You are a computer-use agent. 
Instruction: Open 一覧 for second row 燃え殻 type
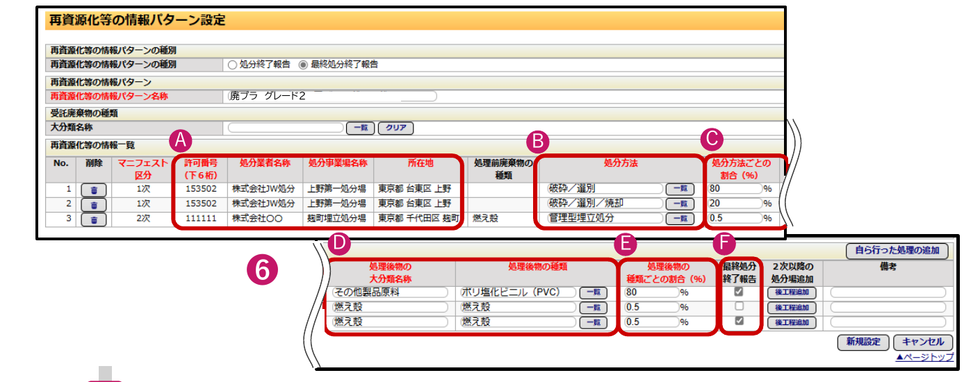pyautogui.click(x=593, y=308)
